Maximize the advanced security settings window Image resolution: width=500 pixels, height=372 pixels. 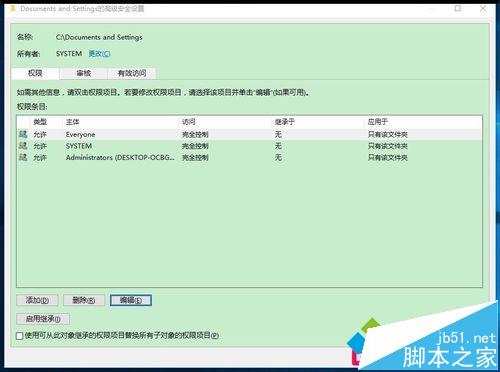pos(458,8)
